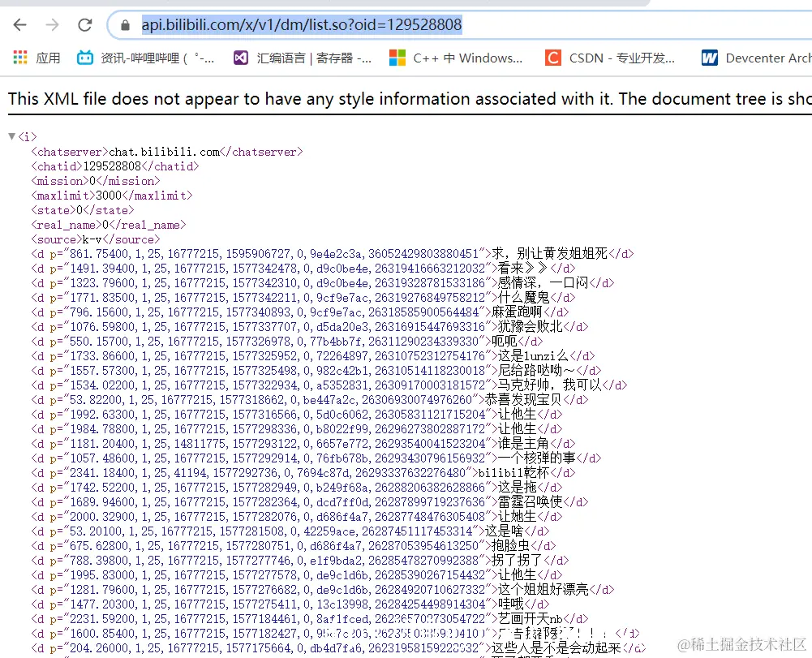Select the api.bilibili.com address bar URL
The width and height of the screenshot is (812, 658).
click(x=302, y=24)
